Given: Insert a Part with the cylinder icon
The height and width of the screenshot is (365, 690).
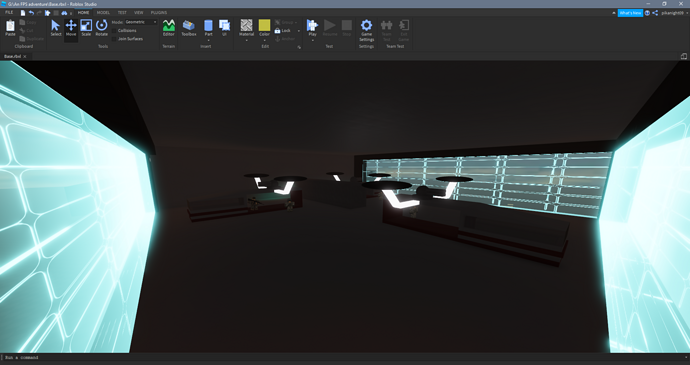Looking at the screenshot, I should (x=208, y=26).
